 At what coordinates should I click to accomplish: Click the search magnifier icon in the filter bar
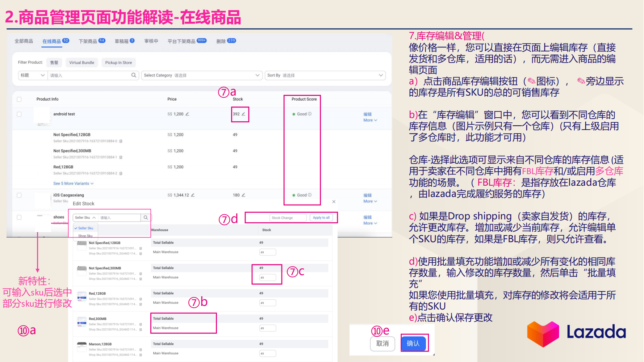click(134, 75)
